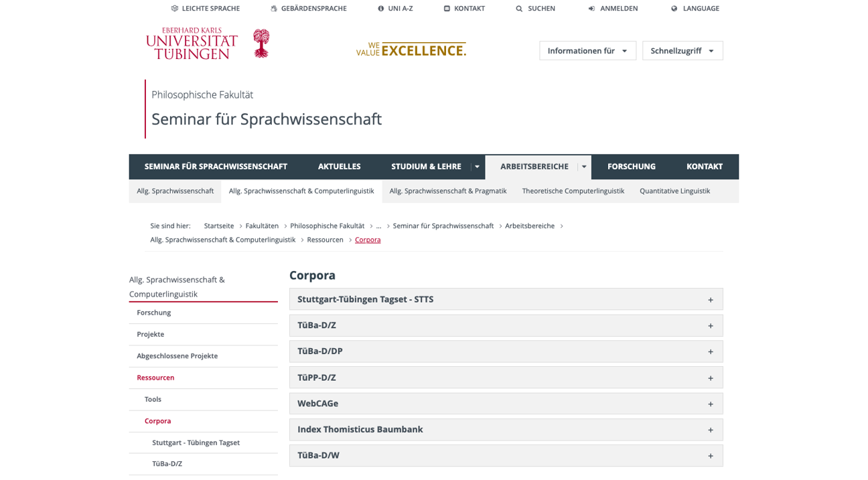This screenshot has height=480, width=868.
Task: Click the We Value Excellence banner
Action: pyautogui.click(x=411, y=50)
